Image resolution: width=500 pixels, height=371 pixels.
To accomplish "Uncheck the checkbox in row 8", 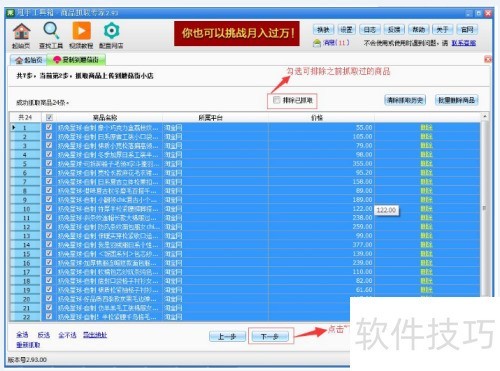I will (49, 190).
